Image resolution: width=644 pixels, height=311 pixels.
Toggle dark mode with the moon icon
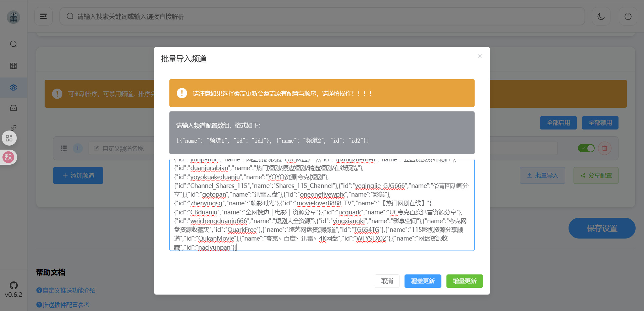click(x=601, y=16)
